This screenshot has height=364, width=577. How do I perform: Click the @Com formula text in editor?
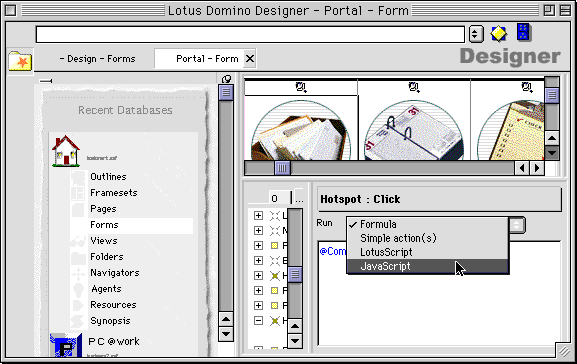(x=333, y=251)
